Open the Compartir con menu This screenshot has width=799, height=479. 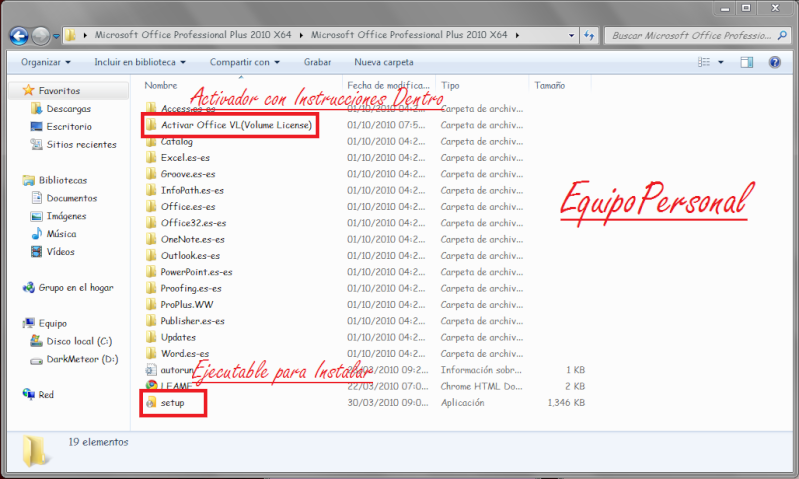(x=245, y=62)
